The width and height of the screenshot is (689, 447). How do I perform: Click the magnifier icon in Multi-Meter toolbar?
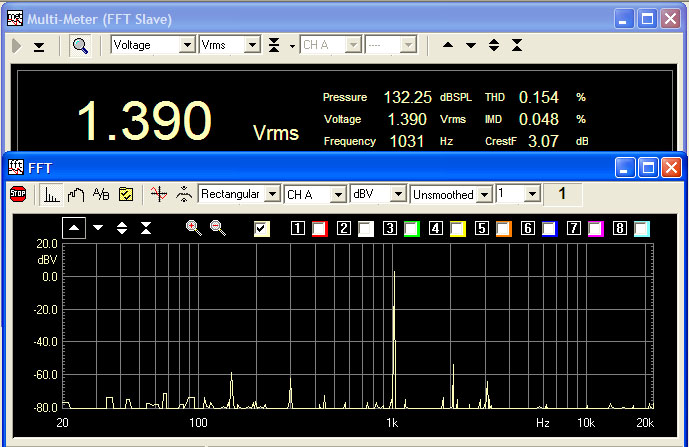(79, 45)
